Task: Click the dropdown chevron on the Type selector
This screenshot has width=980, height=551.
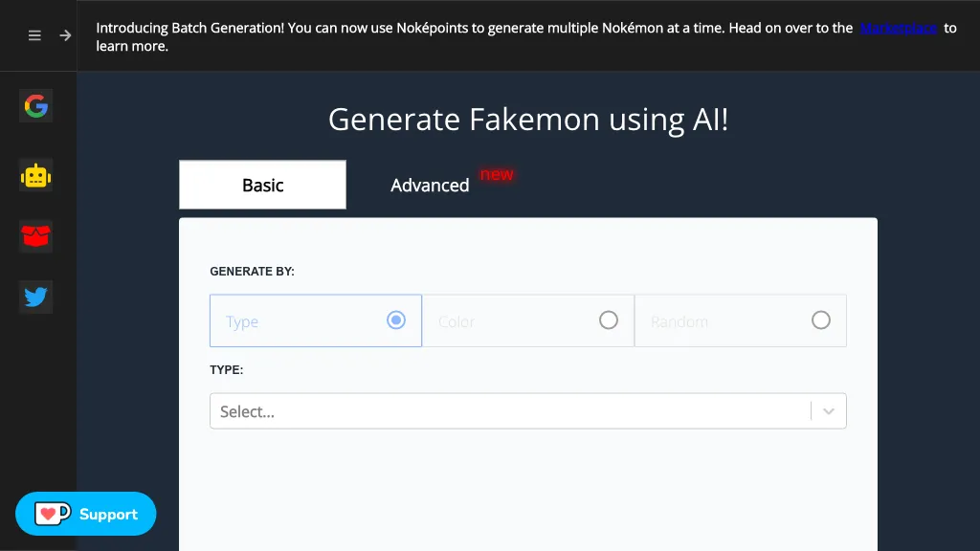Action: pos(829,410)
